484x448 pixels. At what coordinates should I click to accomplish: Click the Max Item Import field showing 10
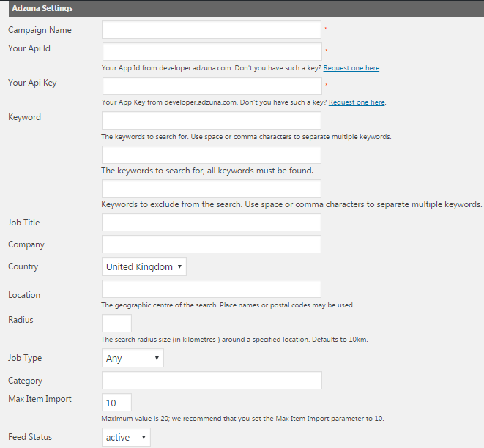pos(116,403)
